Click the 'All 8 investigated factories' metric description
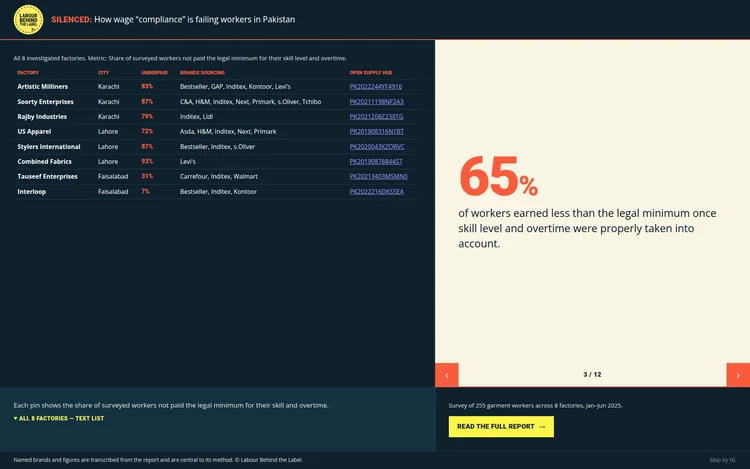The image size is (750, 469). [180, 58]
